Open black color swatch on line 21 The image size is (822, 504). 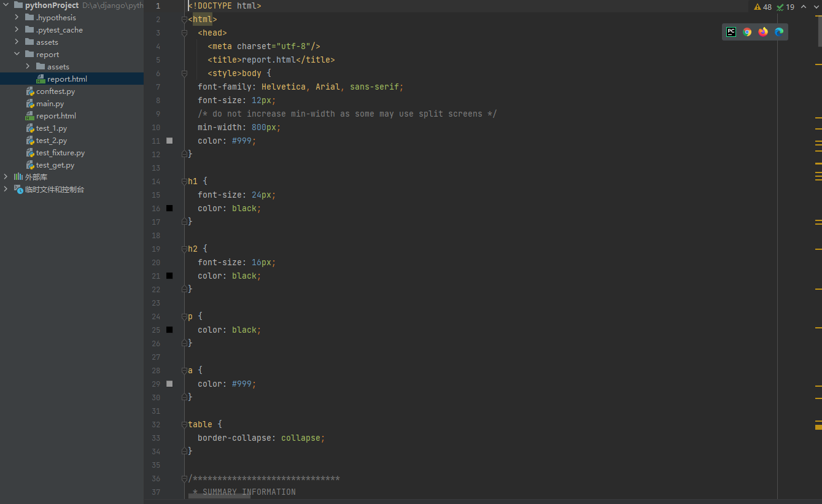[169, 276]
